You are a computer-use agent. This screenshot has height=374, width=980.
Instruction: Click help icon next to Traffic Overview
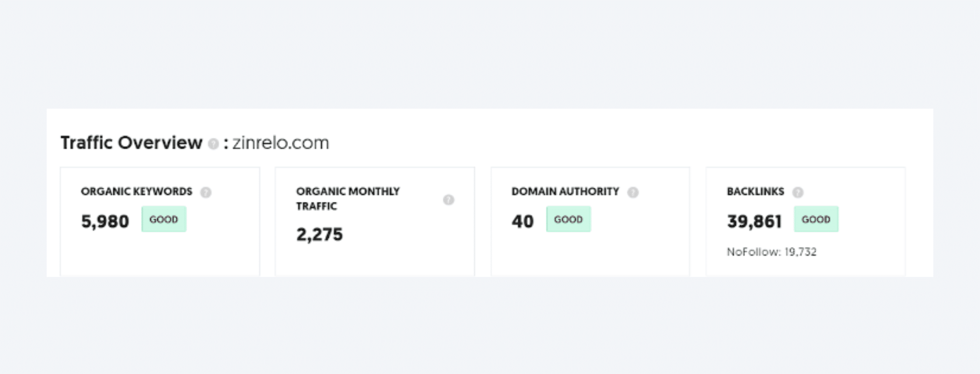213,144
